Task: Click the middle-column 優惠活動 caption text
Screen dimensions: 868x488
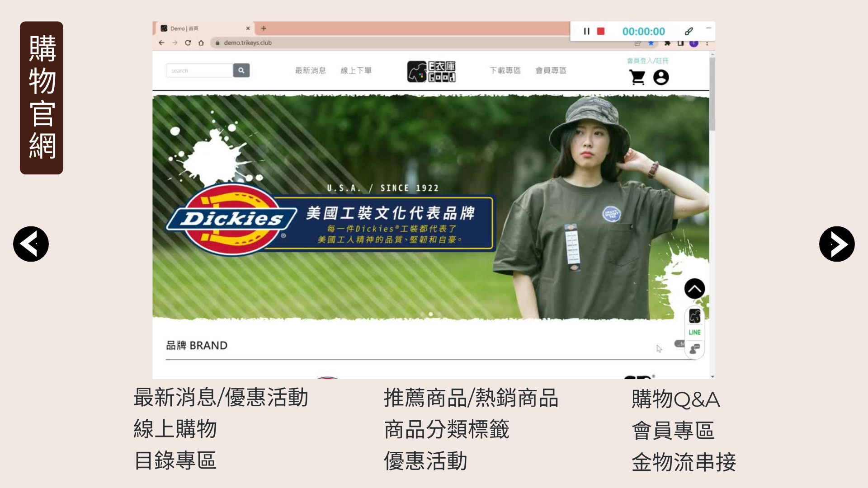Action: pos(425,461)
